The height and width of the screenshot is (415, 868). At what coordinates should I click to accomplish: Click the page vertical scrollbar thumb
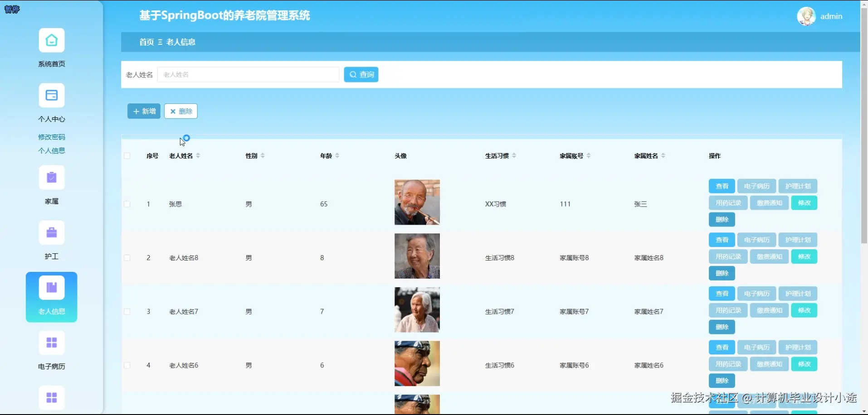pyautogui.click(x=864, y=127)
